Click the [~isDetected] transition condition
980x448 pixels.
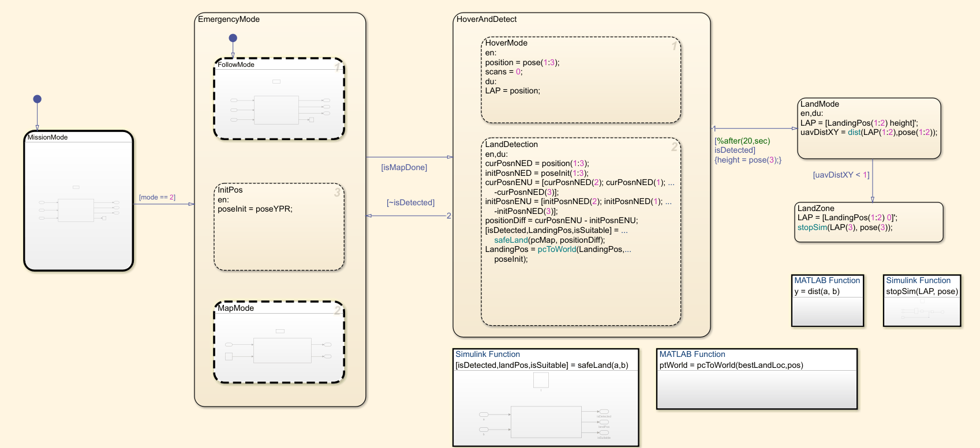(x=410, y=202)
